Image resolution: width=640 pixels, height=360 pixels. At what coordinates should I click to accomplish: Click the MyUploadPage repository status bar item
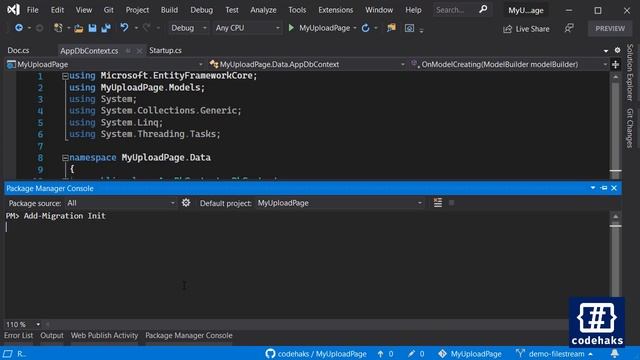pyautogui.click(x=470, y=353)
